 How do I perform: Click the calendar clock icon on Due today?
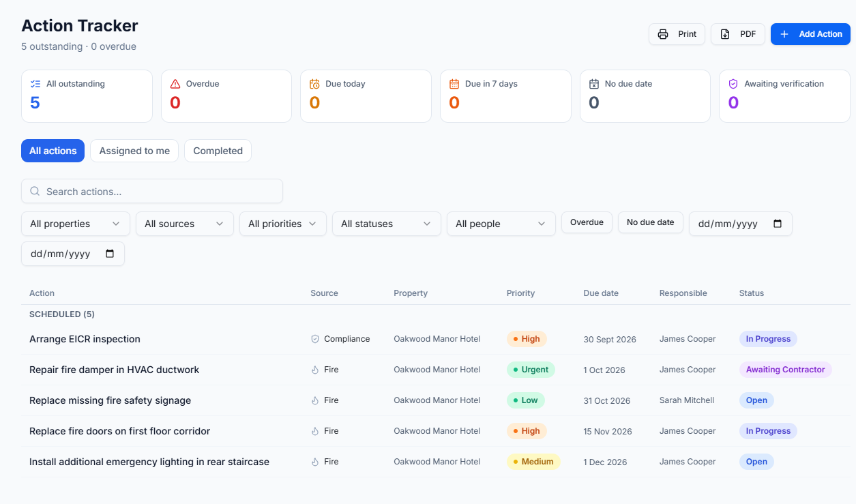click(x=314, y=84)
